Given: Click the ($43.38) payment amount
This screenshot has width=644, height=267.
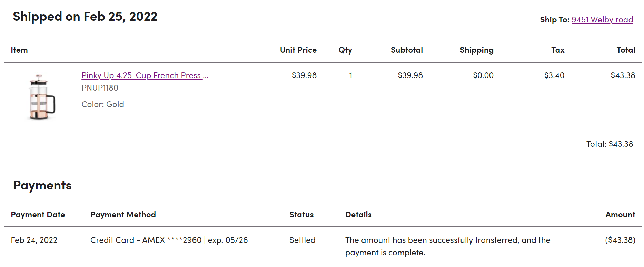Looking at the screenshot, I should click(620, 240).
